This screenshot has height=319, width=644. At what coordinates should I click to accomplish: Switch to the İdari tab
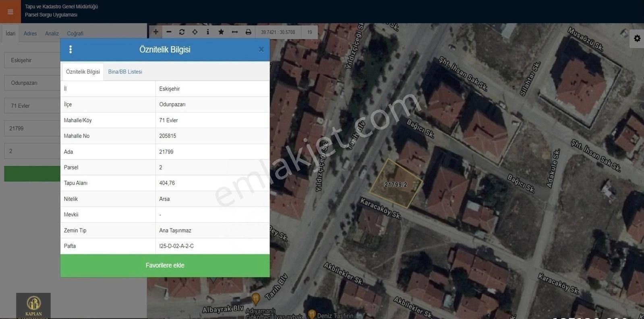[10, 33]
